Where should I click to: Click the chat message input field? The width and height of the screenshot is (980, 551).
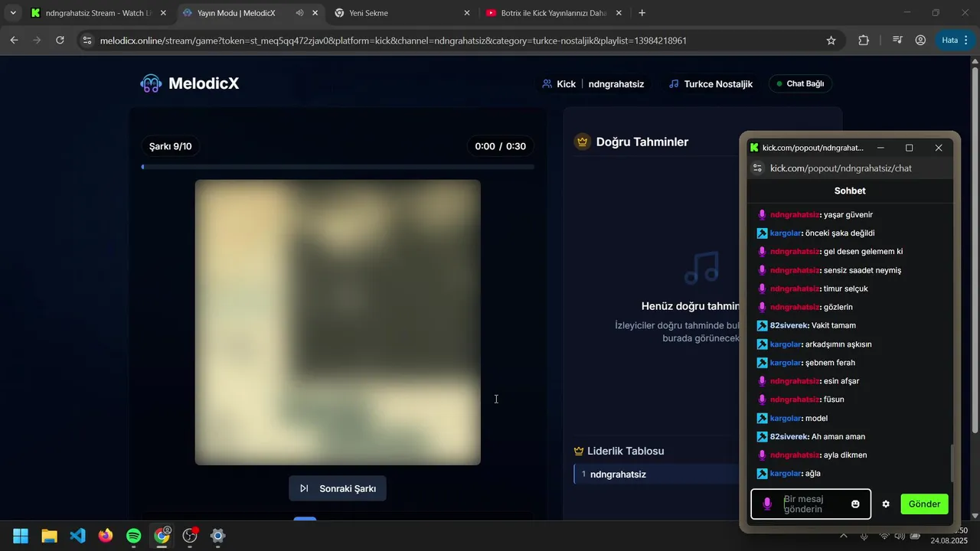[x=811, y=504]
